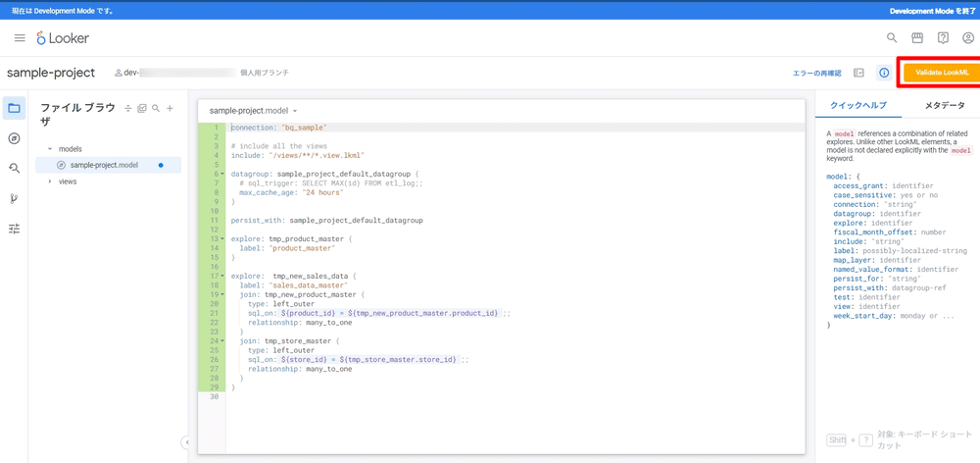Click label "sales_data_master" in the editor
Viewport: 980px width, 463px height.
(x=293, y=285)
